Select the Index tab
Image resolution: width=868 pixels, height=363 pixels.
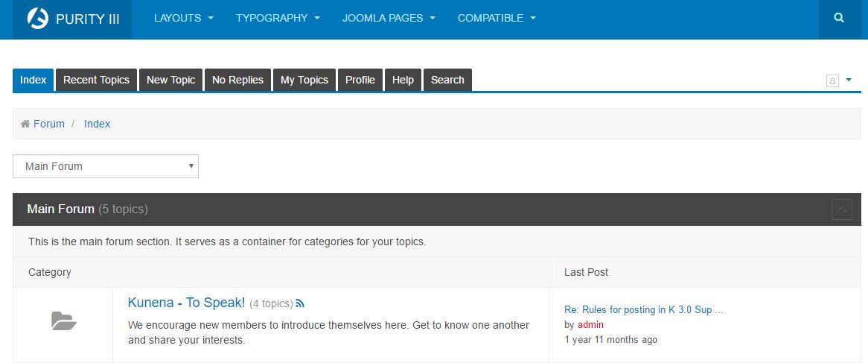click(x=33, y=80)
